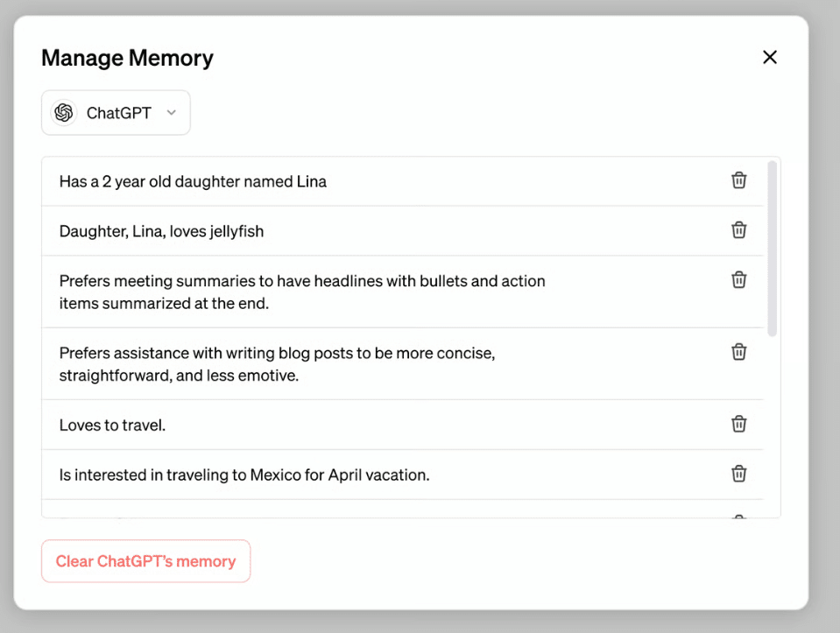This screenshot has width=840, height=633.
Task: Click the scrollbar track below the thumb
Action: [x=772, y=420]
